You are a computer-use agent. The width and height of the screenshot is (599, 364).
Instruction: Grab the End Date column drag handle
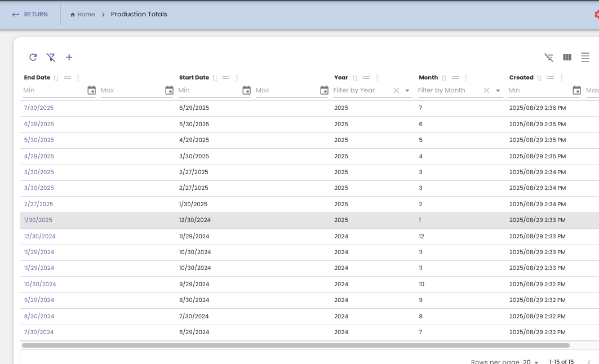(x=67, y=78)
